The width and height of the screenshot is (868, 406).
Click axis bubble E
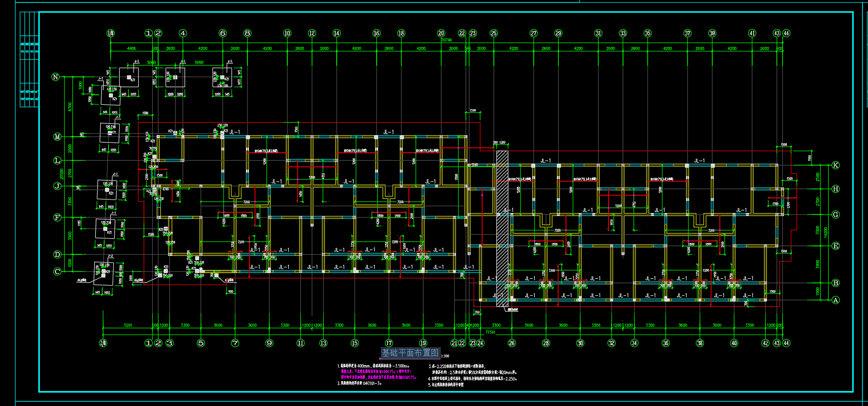(836, 246)
